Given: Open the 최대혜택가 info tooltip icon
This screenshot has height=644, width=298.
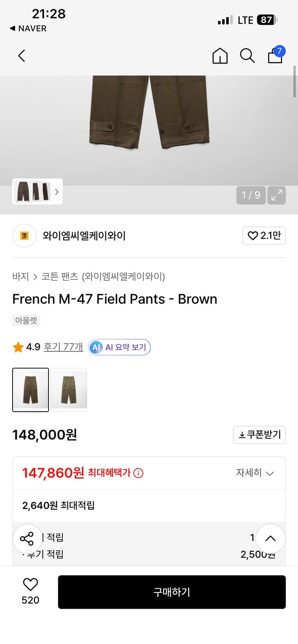Looking at the screenshot, I should 137,473.
